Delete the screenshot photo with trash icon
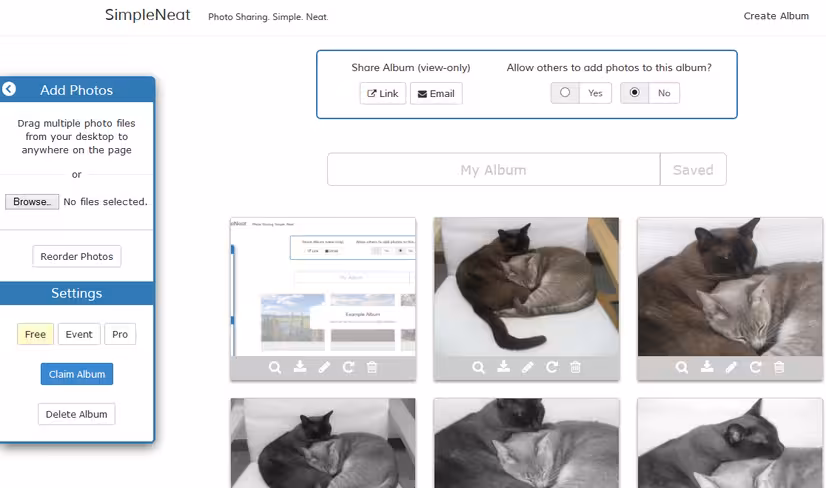This screenshot has width=826, height=488. pyautogui.click(x=372, y=367)
